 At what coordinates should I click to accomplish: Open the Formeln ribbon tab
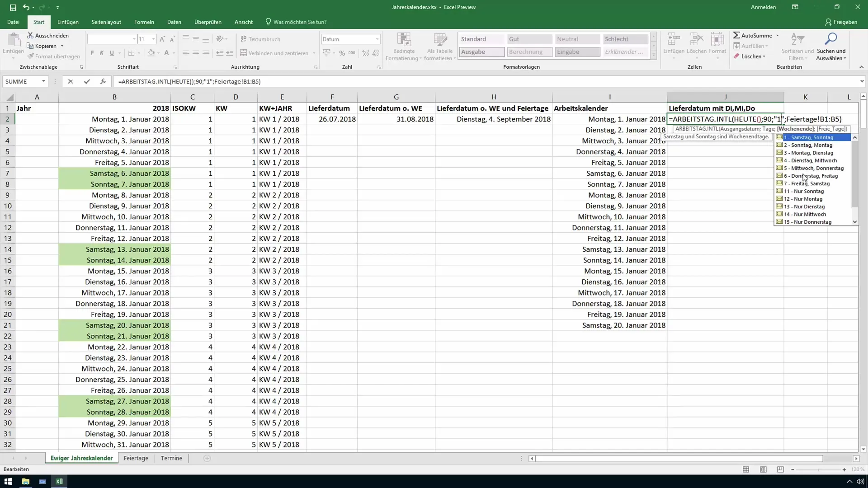pyautogui.click(x=144, y=22)
